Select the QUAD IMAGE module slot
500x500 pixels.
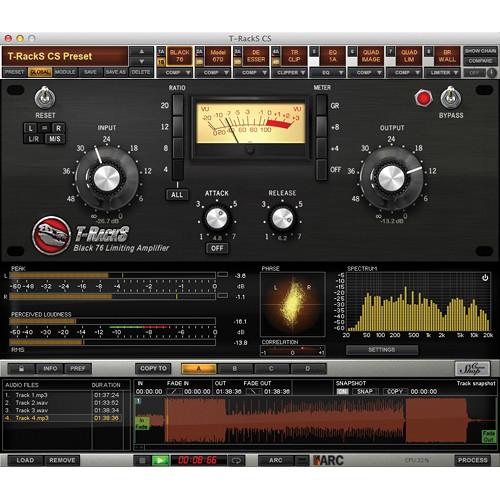371,56
